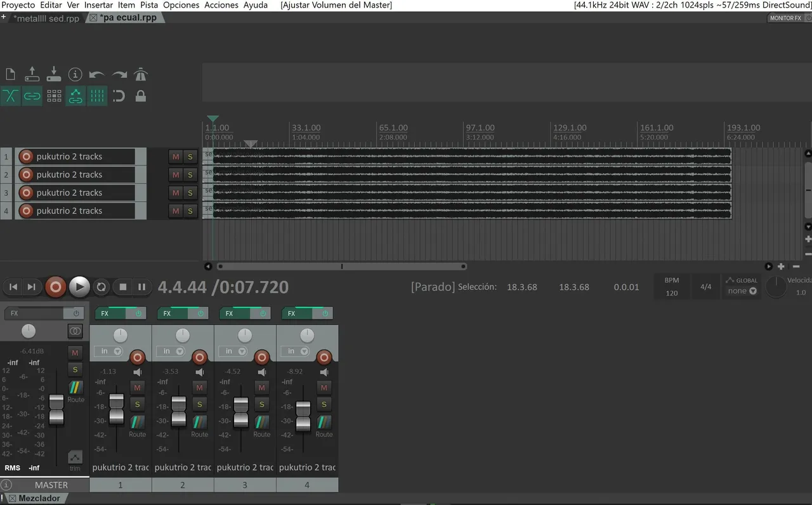Click the master trim icon
The image size is (812, 505).
(x=75, y=457)
